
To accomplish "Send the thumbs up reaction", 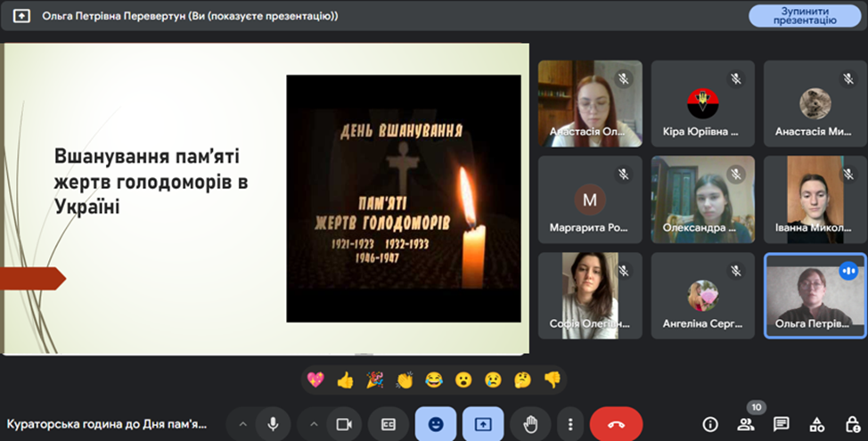I will tap(345, 380).
